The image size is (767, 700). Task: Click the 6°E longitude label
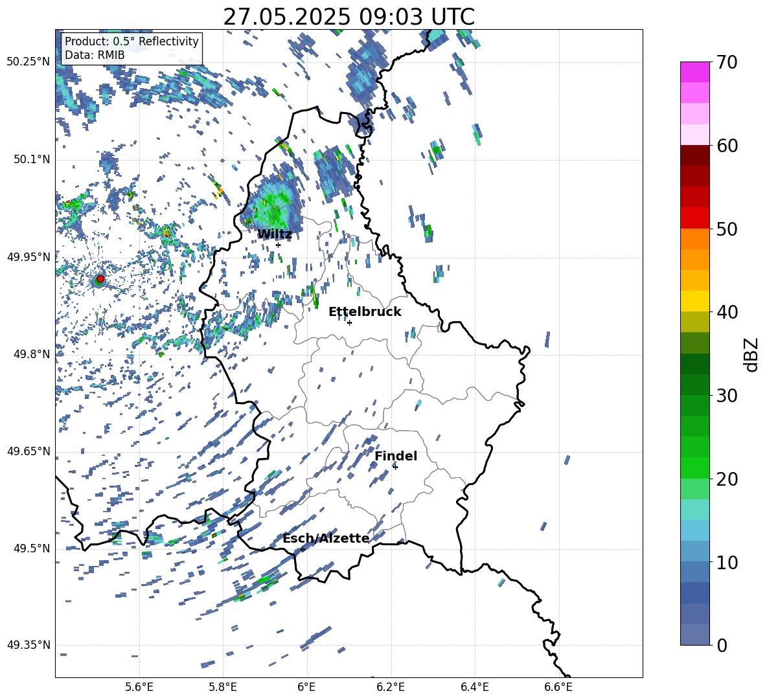[306, 687]
